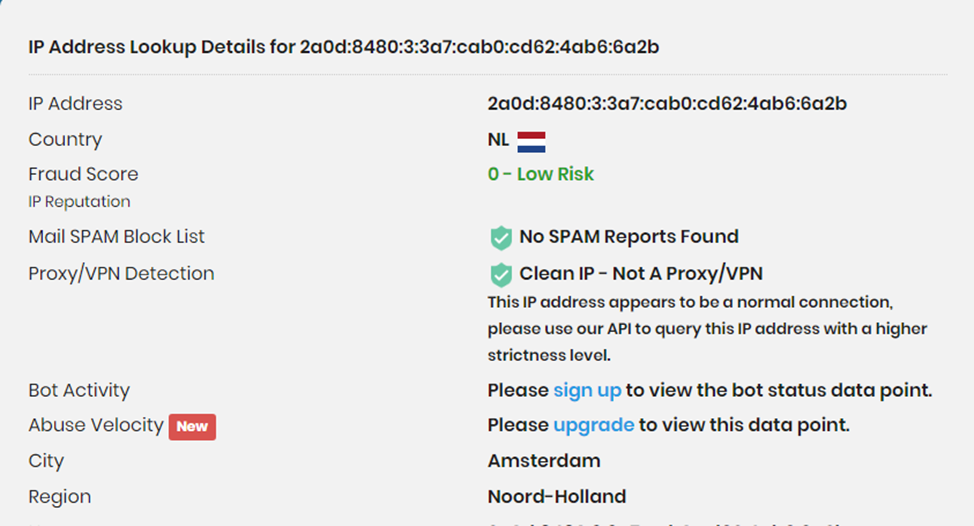Screen dimensions: 974x526
Task: Open the sign up link
Action: coord(587,390)
